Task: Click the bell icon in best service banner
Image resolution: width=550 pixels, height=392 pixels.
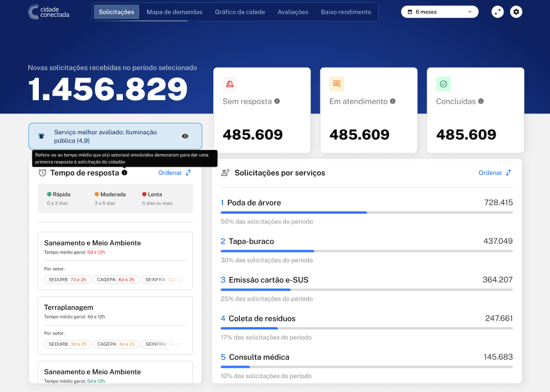Action: coord(41,136)
